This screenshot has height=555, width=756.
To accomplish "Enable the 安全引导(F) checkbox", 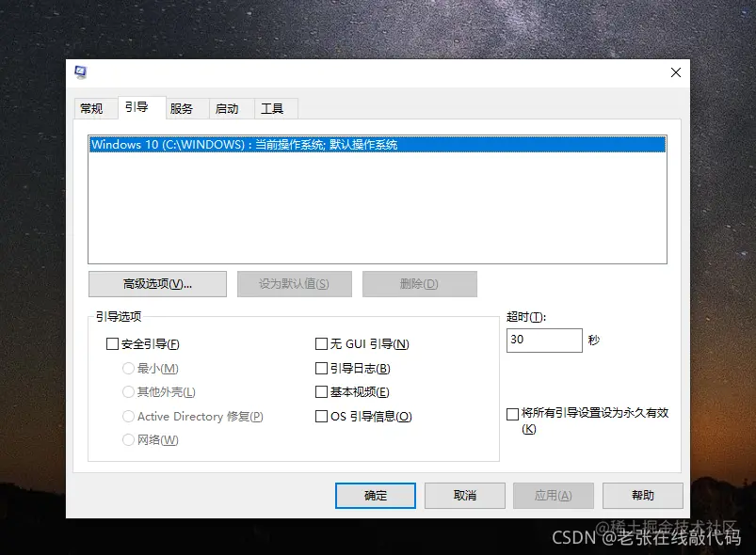I will point(112,343).
